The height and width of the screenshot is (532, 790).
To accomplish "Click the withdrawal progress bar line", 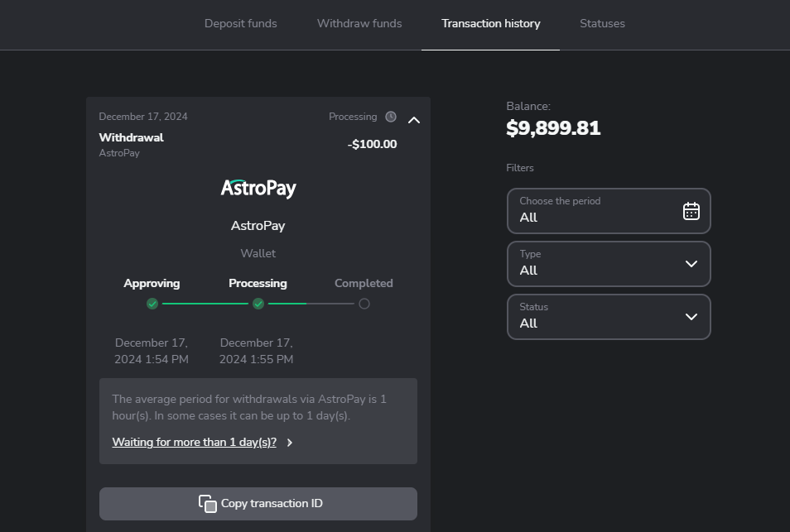I will [205, 304].
